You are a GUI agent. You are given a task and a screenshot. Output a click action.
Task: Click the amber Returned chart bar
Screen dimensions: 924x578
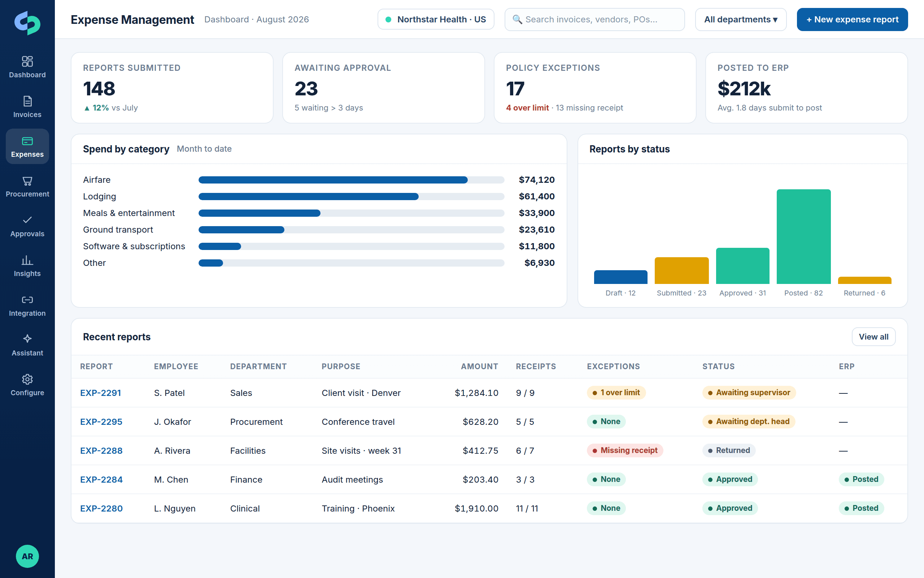pos(864,281)
